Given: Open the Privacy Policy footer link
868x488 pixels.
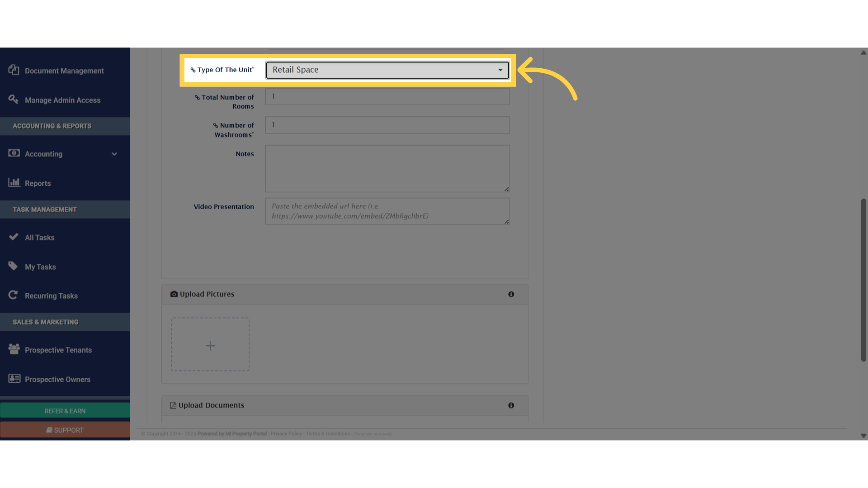Looking at the screenshot, I should point(286,434).
